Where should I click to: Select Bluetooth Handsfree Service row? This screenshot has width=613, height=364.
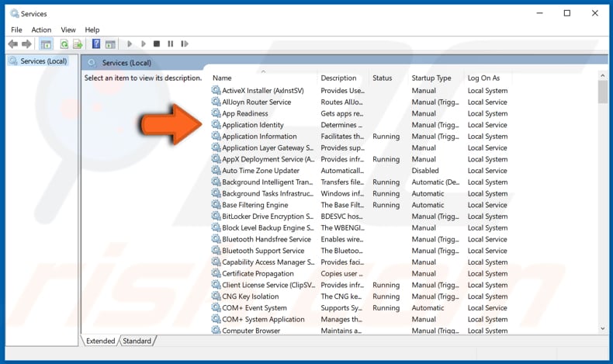(x=360, y=239)
